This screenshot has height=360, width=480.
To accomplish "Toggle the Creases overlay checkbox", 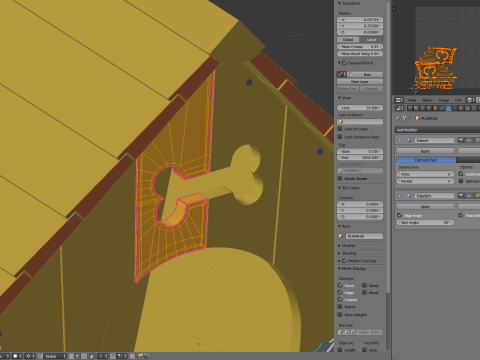I will [x=340, y=299].
